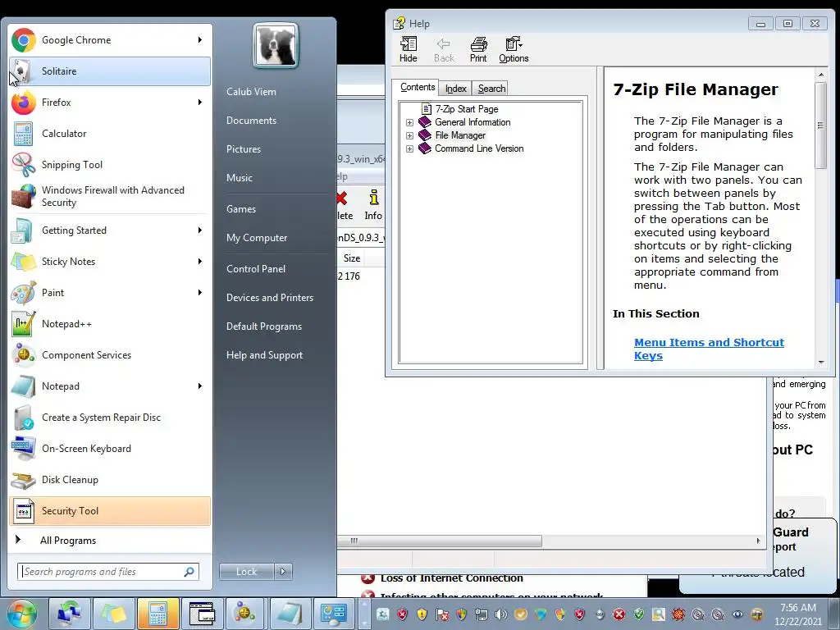Open My Computer from Start menu
This screenshot has width=840, height=630.
(257, 238)
